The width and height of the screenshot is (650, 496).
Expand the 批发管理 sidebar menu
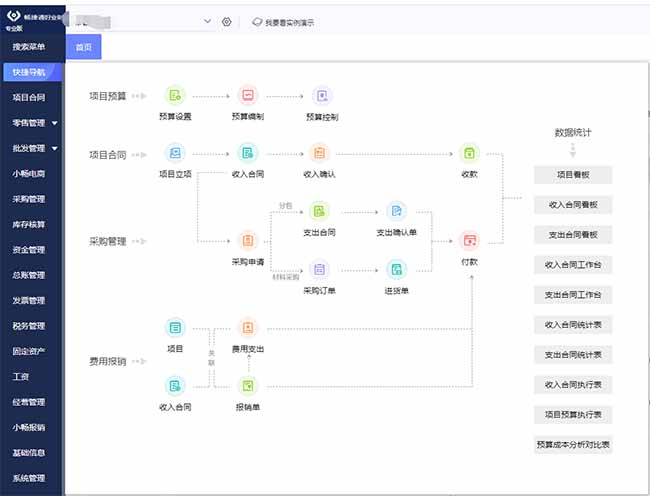(x=54, y=148)
